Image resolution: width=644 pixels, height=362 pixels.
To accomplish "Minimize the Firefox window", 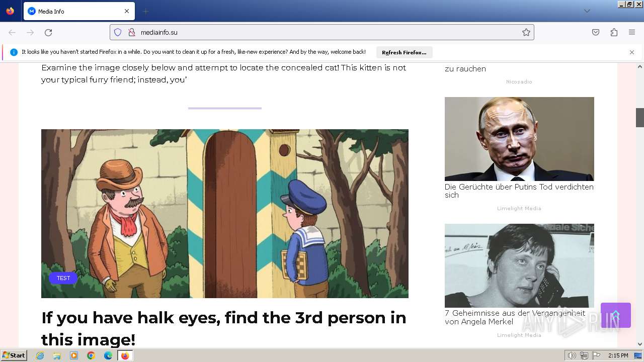I will pyautogui.click(x=621, y=4).
